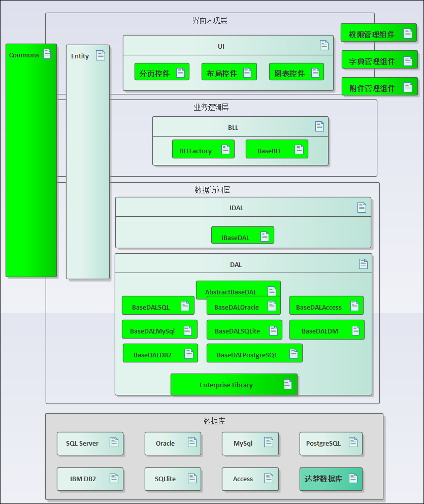Click the document icon on IBM DB2
The height and width of the screenshot is (504, 424).
(114, 478)
